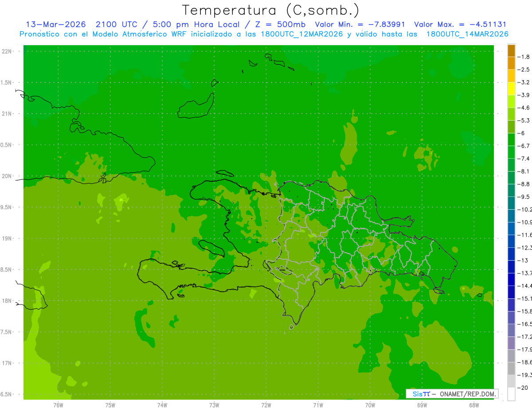Click the '-13' legend value
Screen dimensions: 532x411
[x=524, y=260]
